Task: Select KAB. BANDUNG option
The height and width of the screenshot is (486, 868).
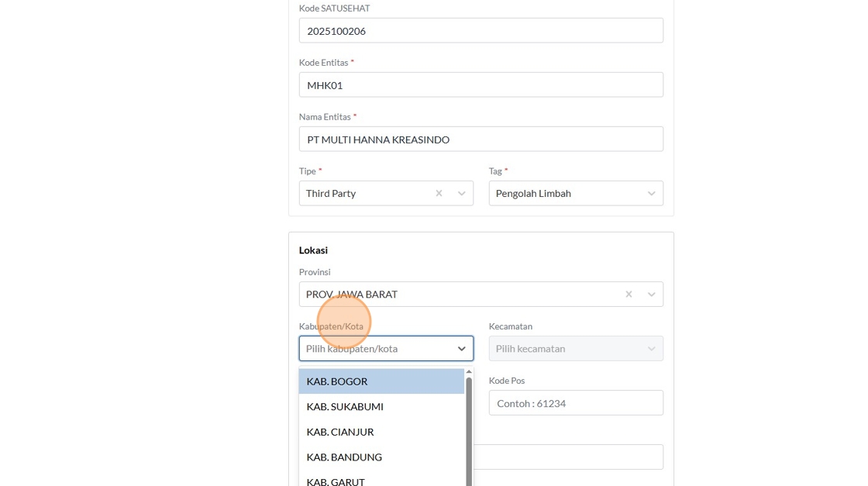Action: pyautogui.click(x=381, y=457)
